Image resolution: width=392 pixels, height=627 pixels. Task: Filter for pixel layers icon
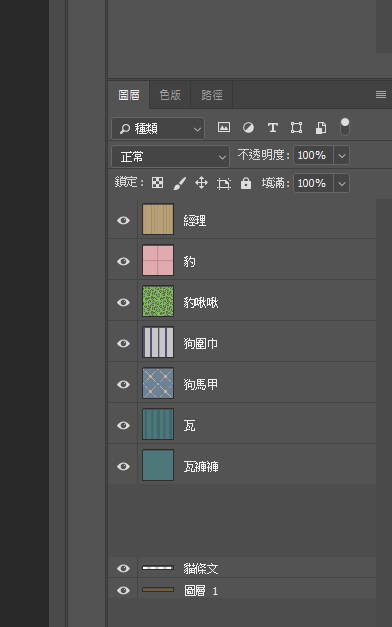(x=224, y=128)
